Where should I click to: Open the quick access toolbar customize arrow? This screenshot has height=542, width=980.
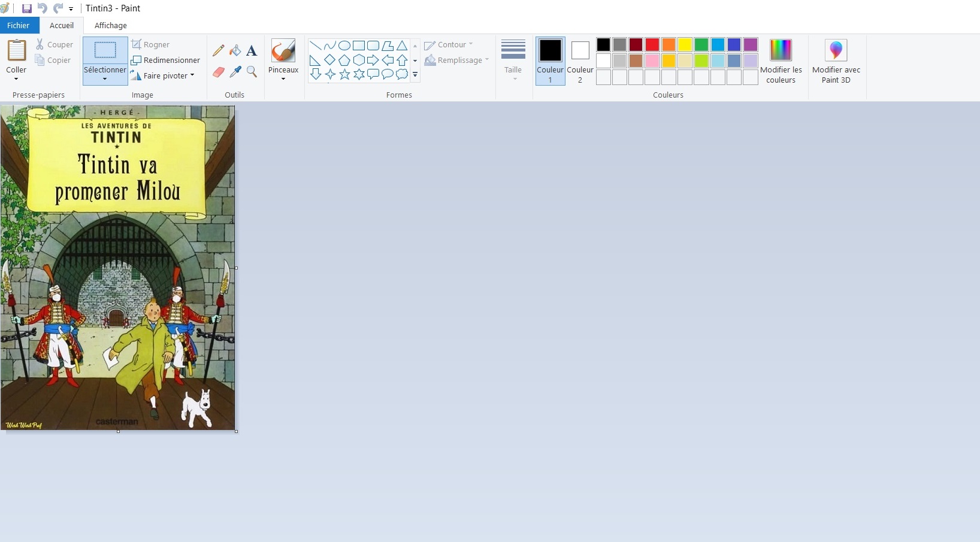(x=71, y=9)
